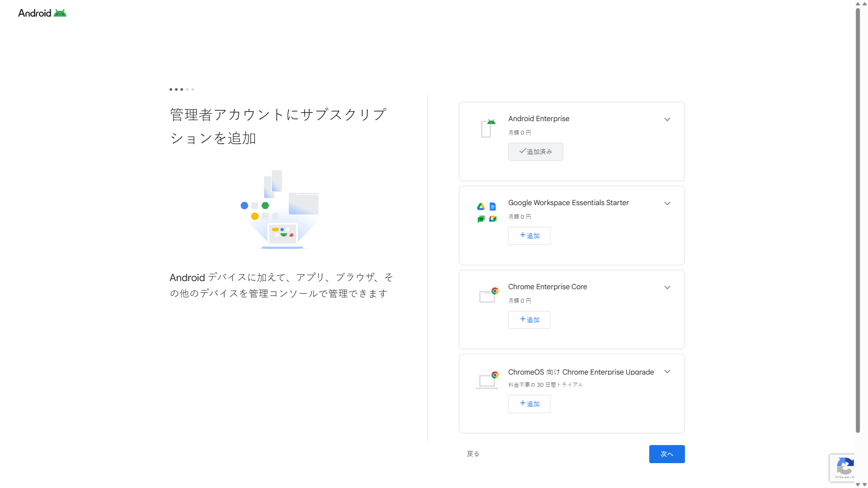The height and width of the screenshot is (488, 868).
Task: Click the 次へ next button
Action: click(666, 454)
